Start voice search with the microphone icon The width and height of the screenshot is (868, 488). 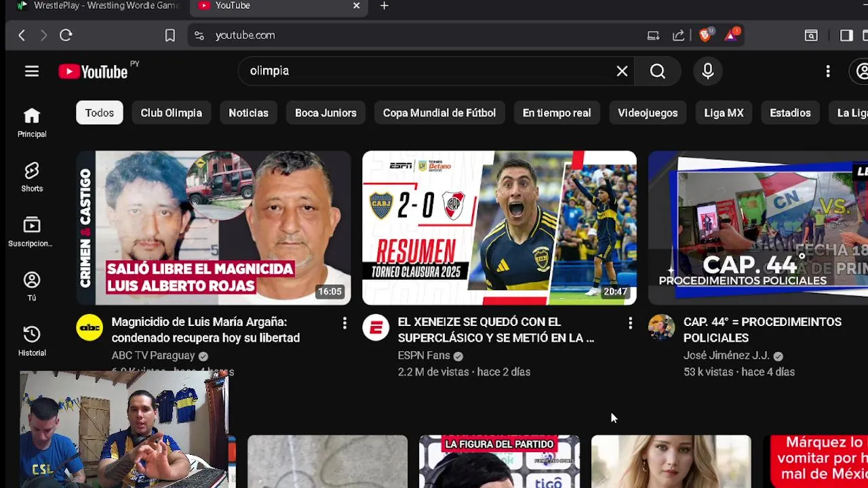tap(708, 71)
